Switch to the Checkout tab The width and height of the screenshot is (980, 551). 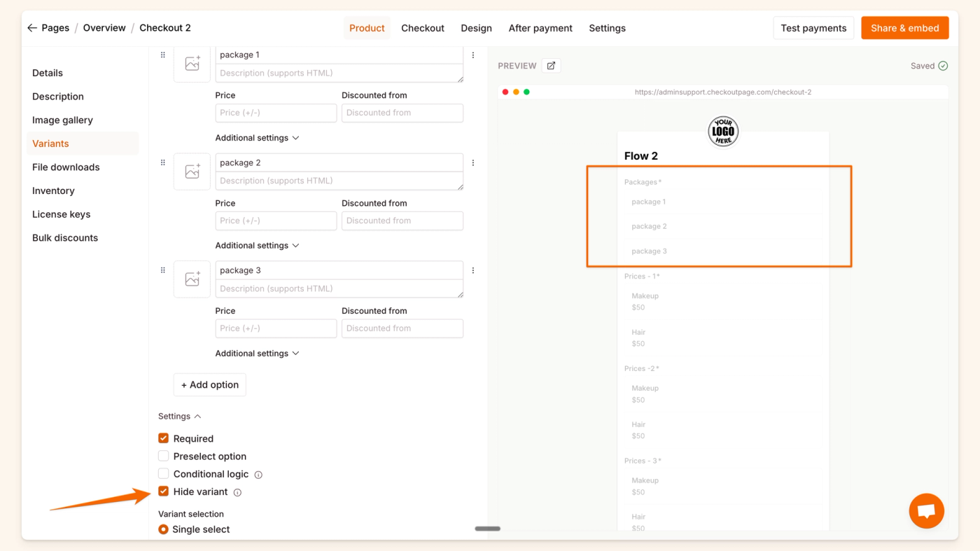point(423,28)
